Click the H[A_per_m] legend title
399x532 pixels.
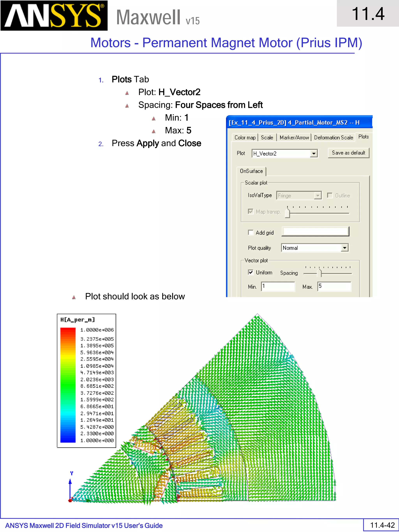(x=78, y=320)
